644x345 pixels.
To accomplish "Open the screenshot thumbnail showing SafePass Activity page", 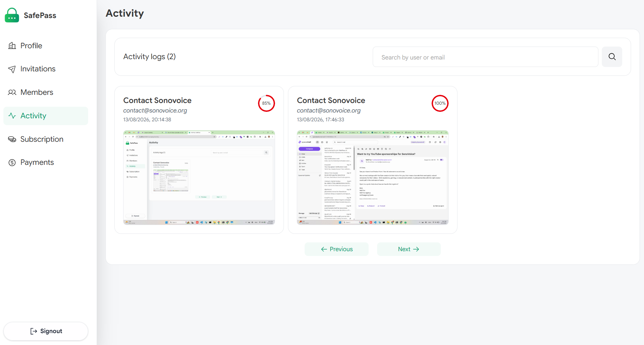I will pos(199,177).
